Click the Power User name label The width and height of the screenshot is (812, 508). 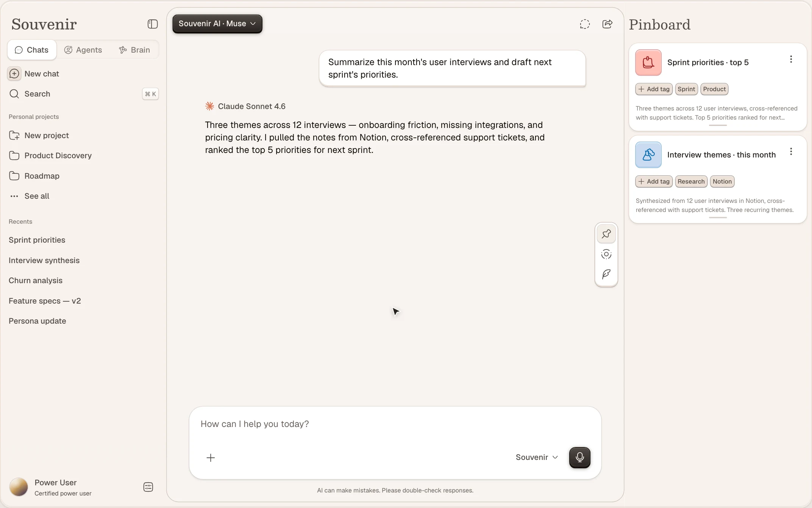pyautogui.click(x=56, y=483)
